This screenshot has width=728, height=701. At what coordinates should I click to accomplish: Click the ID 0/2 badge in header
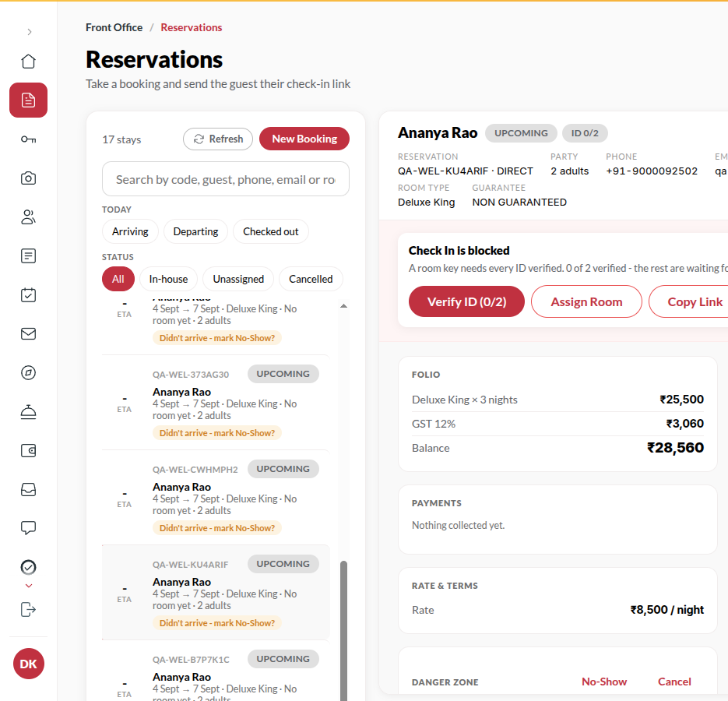[585, 133]
